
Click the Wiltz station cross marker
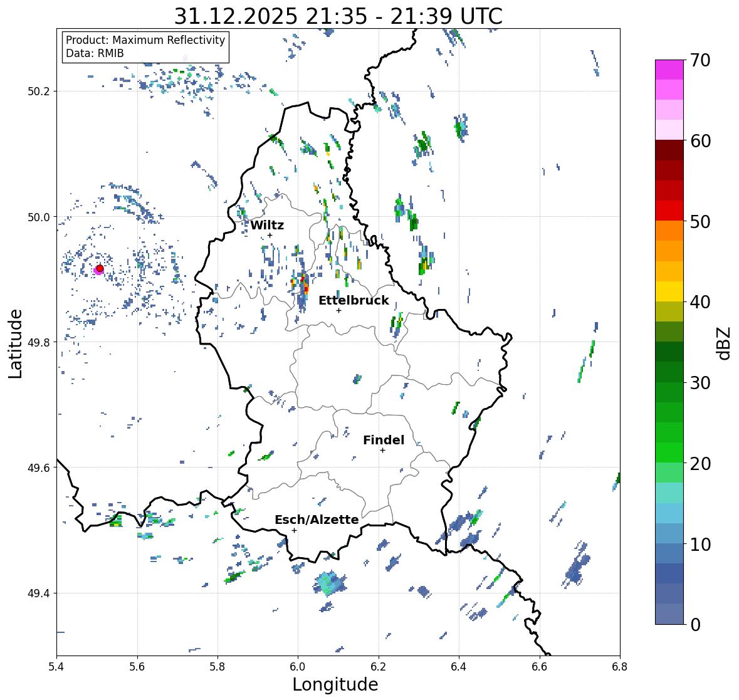[x=270, y=235]
